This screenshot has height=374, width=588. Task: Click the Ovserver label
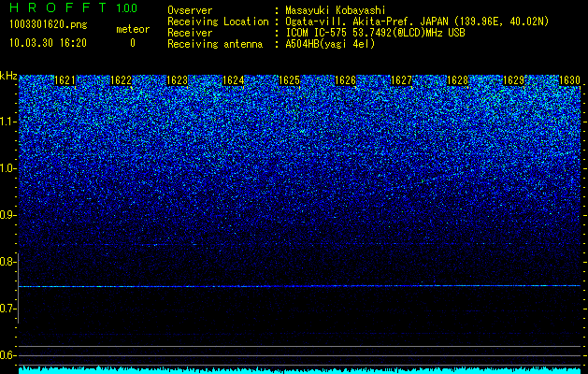pos(190,10)
